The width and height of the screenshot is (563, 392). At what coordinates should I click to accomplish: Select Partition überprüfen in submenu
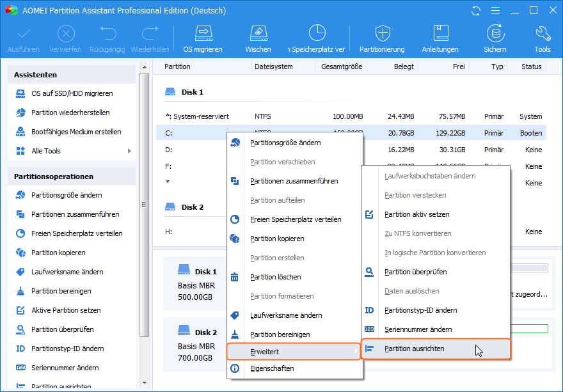tap(436, 272)
